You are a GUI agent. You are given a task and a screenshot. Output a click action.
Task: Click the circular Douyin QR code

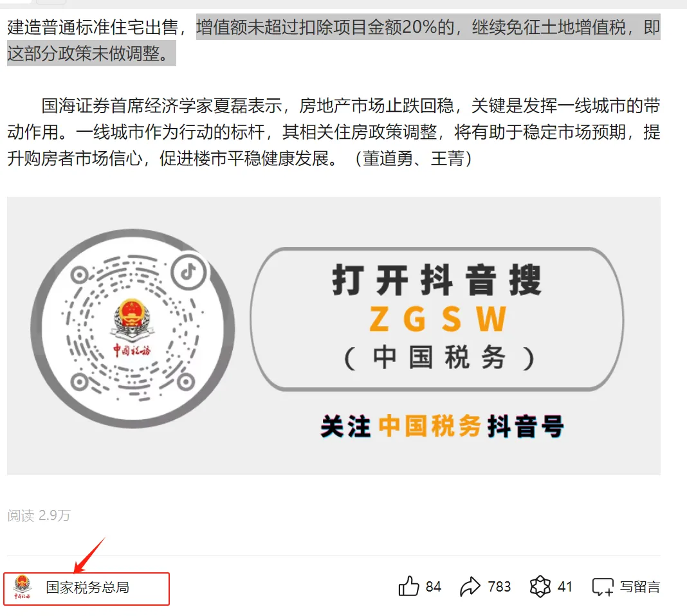[x=133, y=329]
